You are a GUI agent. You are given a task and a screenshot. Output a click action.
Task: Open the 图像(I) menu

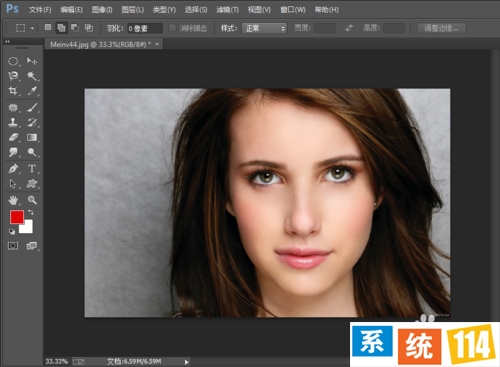click(102, 10)
